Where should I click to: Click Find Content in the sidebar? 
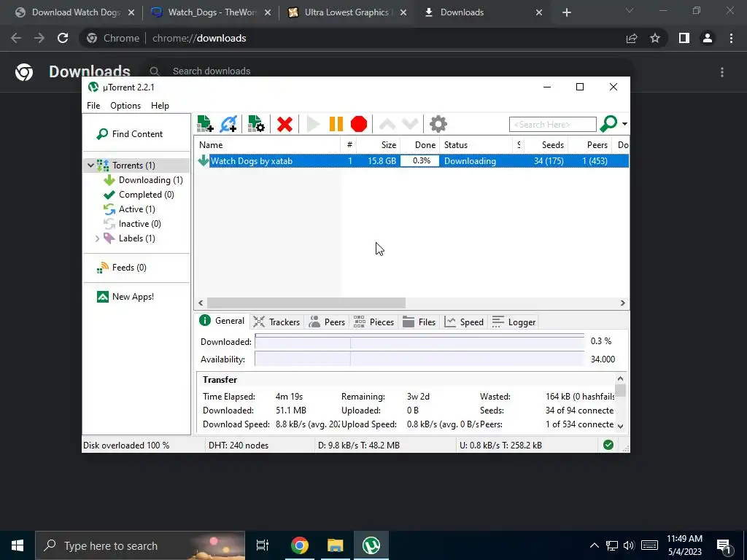[x=130, y=134]
